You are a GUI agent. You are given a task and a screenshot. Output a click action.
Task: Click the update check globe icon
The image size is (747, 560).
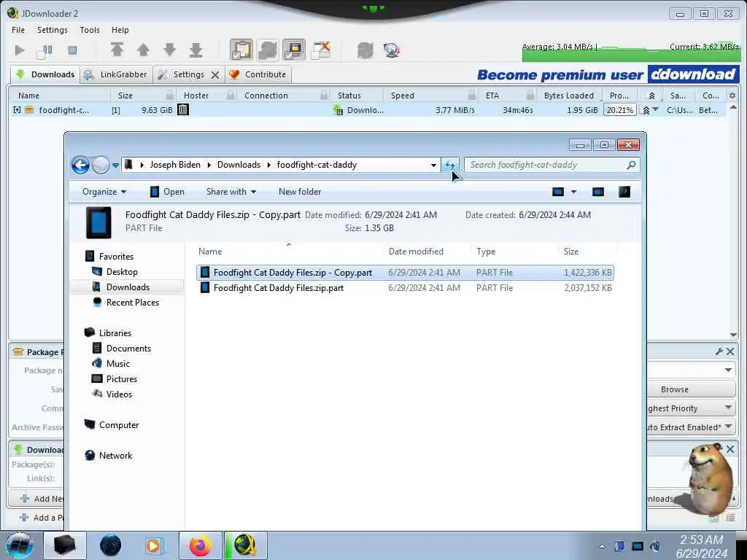391,50
